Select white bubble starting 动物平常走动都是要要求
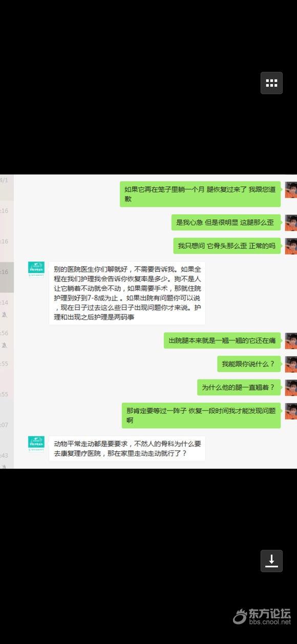Viewport: 297px width, 644px height. coord(127,448)
